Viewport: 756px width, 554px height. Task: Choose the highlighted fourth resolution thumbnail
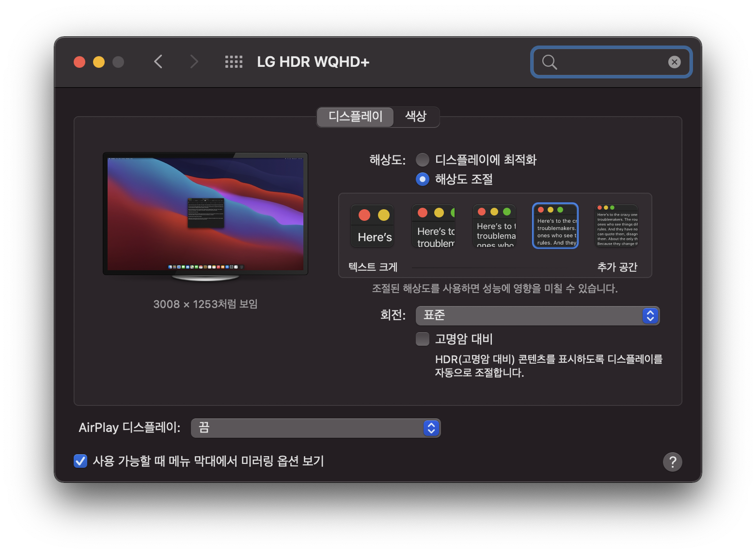pos(555,226)
